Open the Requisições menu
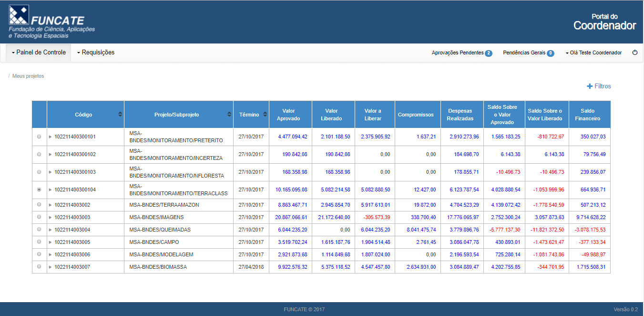This screenshot has height=316, width=644. (95, 53)
